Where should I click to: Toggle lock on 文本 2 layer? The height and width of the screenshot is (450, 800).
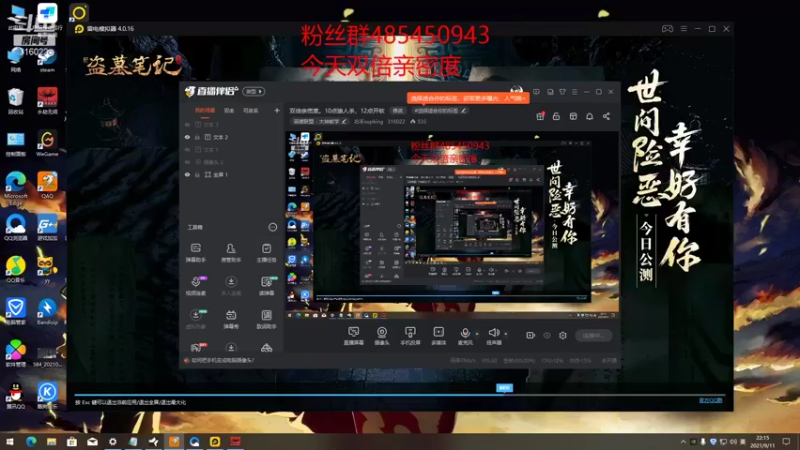point(197,137)
